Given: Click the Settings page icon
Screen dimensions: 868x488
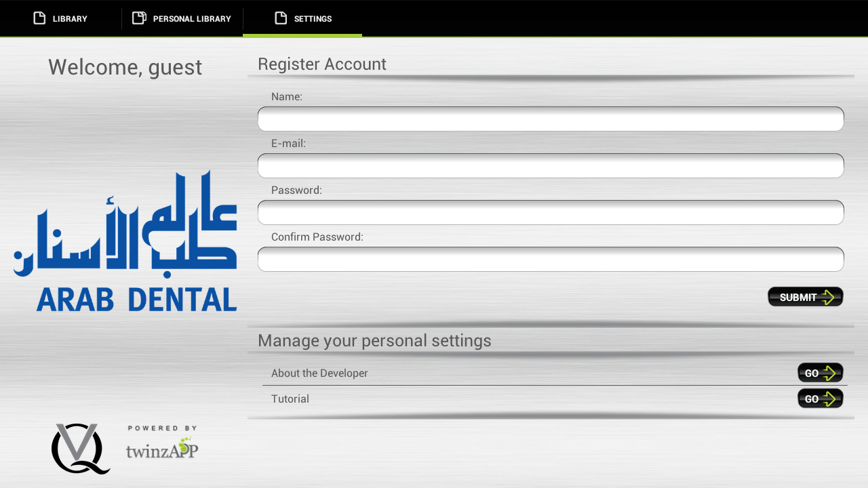Looking at the screenshot, I should coord(281,18).
